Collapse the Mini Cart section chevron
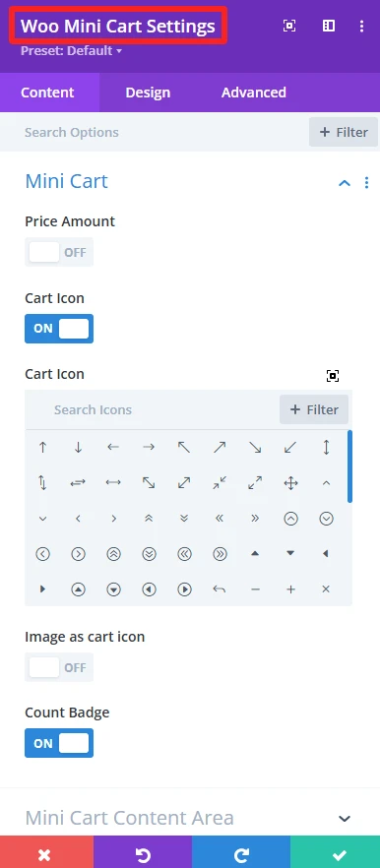 tap(345, 183)
